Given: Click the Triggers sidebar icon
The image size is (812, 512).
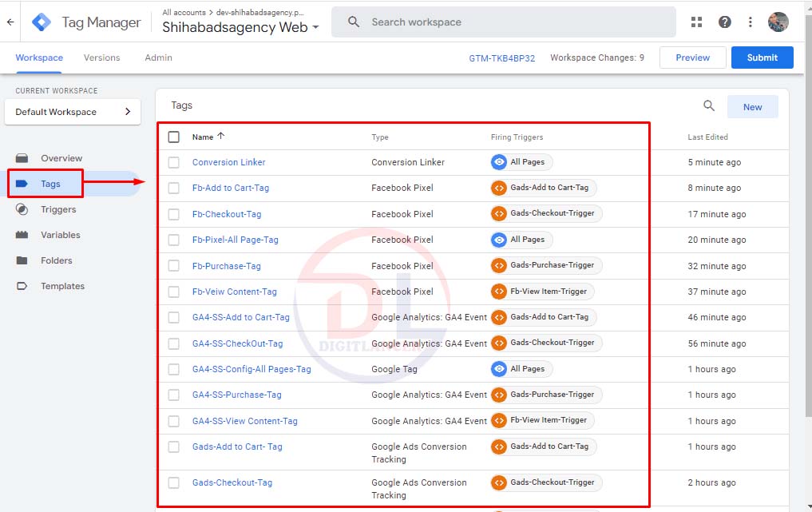Looking at the screenshot, I should click(22, 209).
